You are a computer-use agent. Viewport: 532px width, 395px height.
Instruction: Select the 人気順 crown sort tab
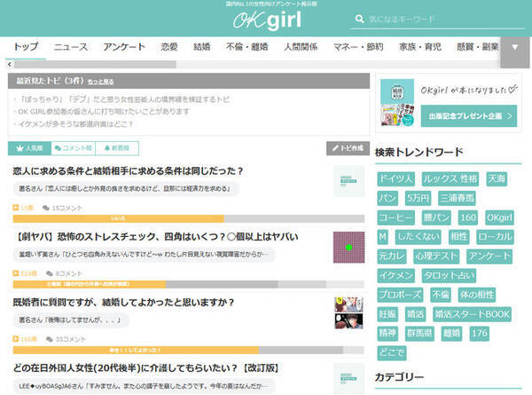(30, 147)
